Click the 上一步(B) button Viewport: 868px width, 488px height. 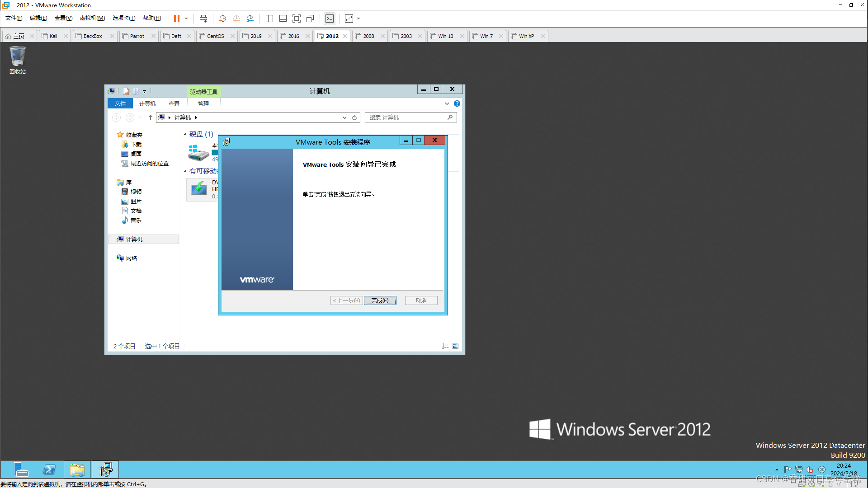click(346, 300)
